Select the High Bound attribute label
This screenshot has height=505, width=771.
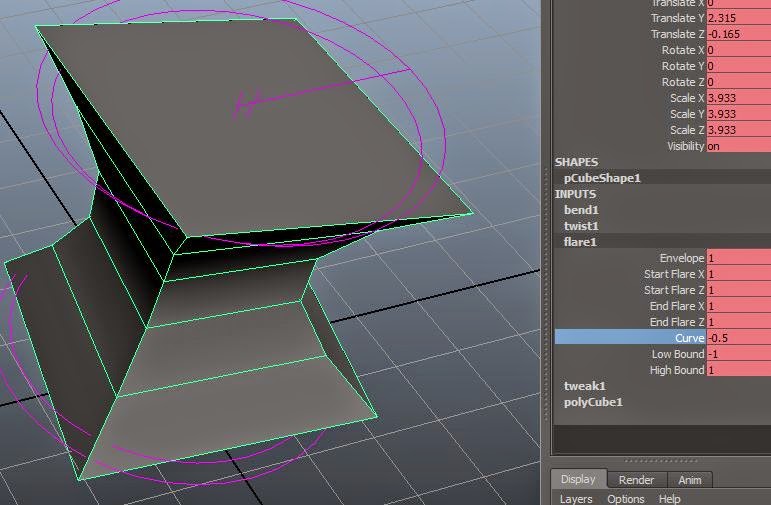coord(677,370)
